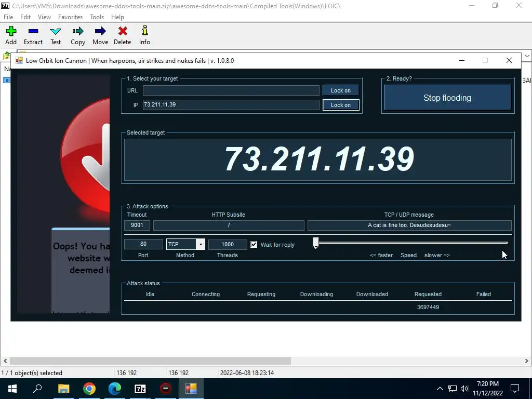
Task: Open taskbar Search magnifier
Action: pyautogui.click(x=37, y=389)
